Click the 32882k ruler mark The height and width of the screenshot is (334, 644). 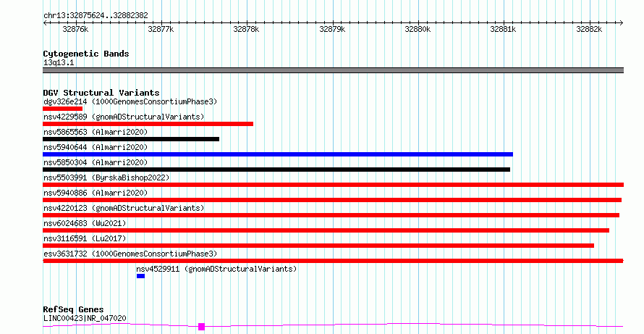(x=589, y=29)
